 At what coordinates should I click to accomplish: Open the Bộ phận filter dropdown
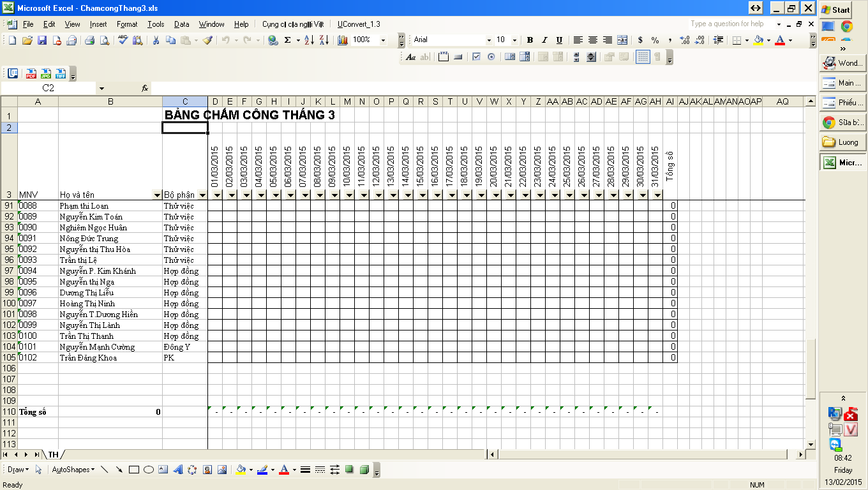202,195
